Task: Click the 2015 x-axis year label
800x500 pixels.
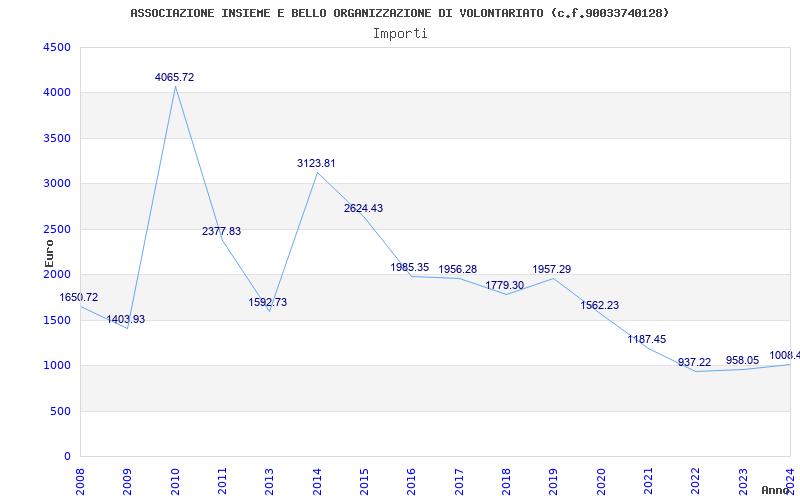Action: pos(364,482)
